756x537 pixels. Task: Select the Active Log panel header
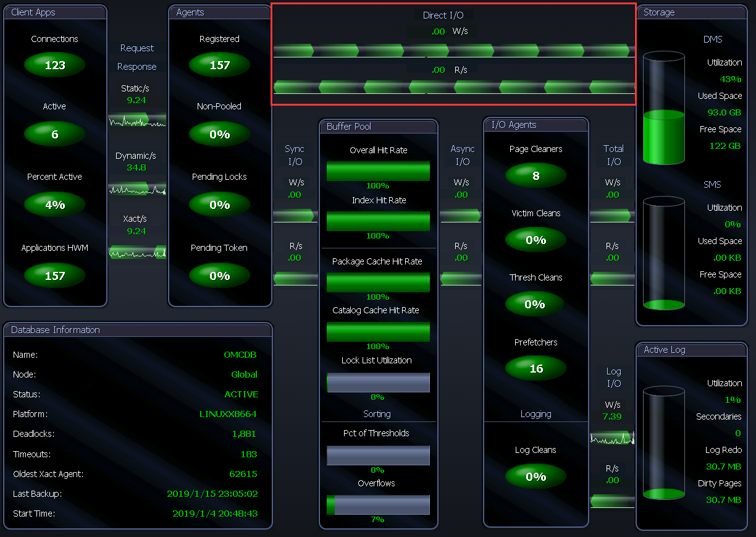coord(691,350)
